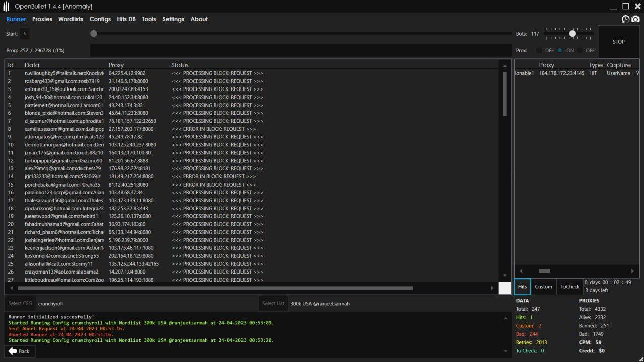Viewport: 644px width, 362px height.
Task: Open the Runner menu
Action: (x=16, y=19)
